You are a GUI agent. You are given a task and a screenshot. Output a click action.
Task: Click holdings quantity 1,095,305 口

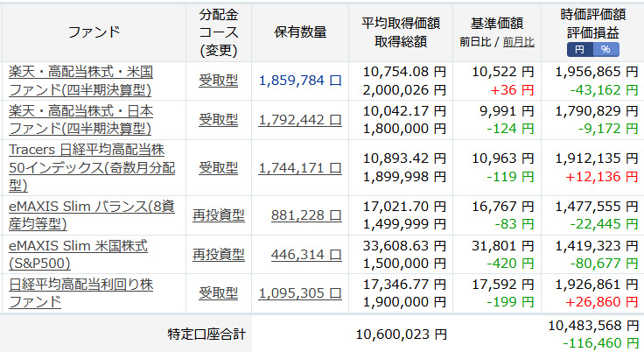[x=300, y=293]
